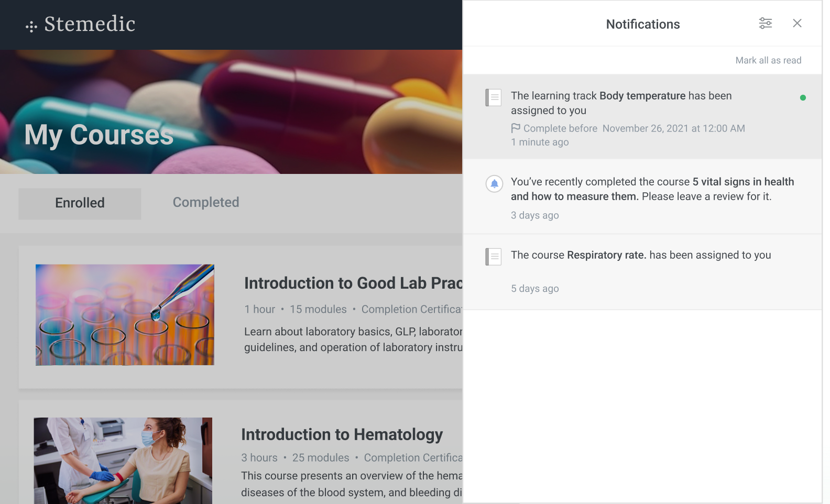Click '3 hours' duration on Hematology card
The height and width of the screenshot is (504, 830).
(259, 457)
